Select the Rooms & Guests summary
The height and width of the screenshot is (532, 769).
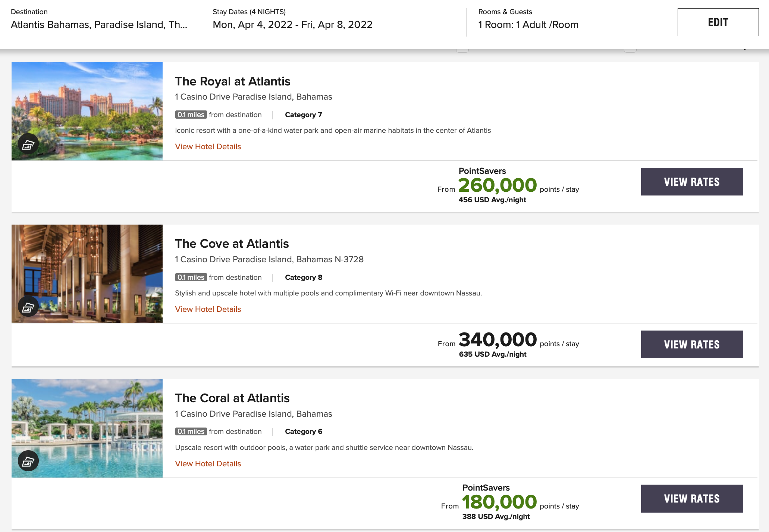pos(528,25)
